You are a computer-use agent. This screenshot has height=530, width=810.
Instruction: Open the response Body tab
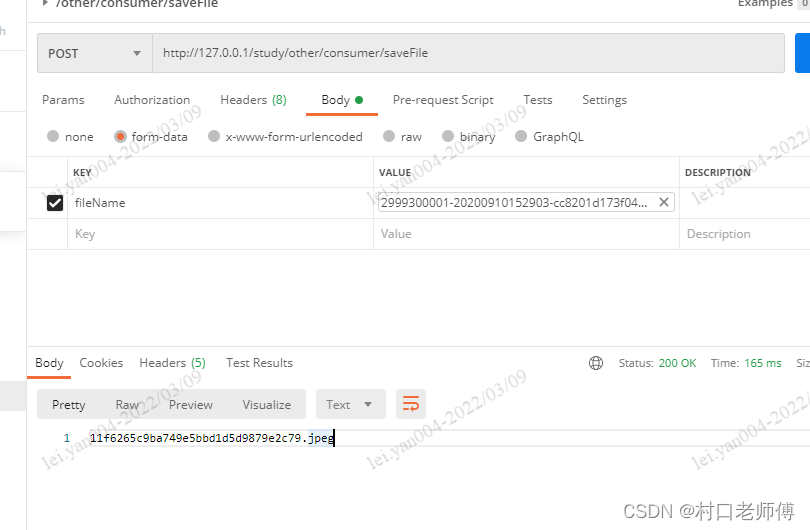click(49, 363)
